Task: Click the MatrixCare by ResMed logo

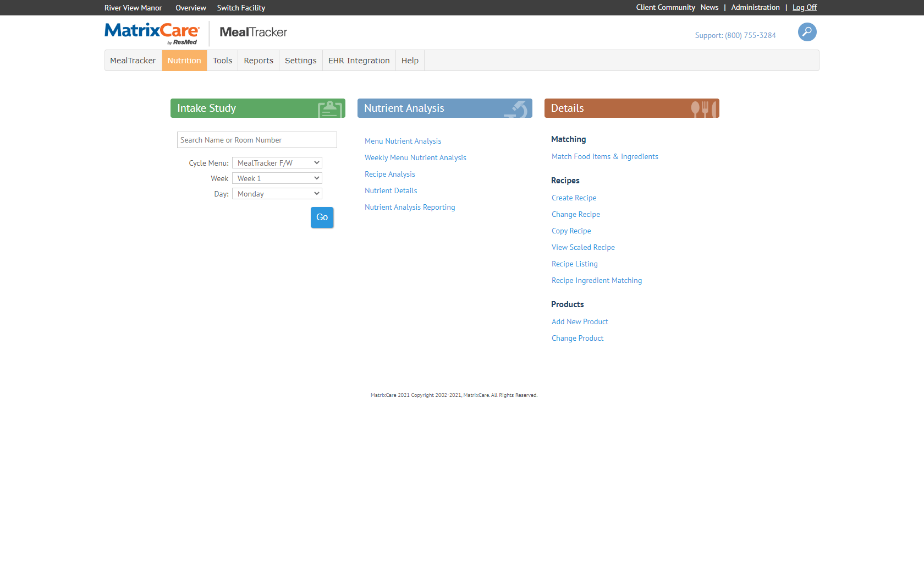Action: 152,33
